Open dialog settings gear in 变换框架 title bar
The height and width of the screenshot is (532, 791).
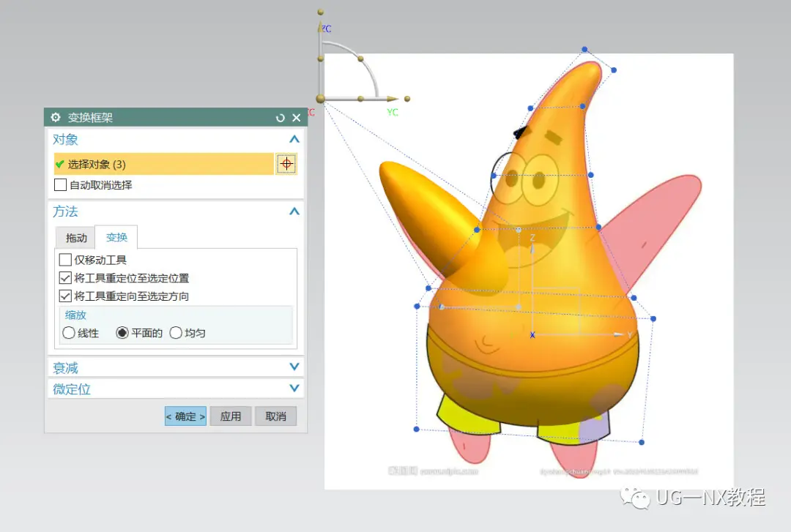(56, 118)
